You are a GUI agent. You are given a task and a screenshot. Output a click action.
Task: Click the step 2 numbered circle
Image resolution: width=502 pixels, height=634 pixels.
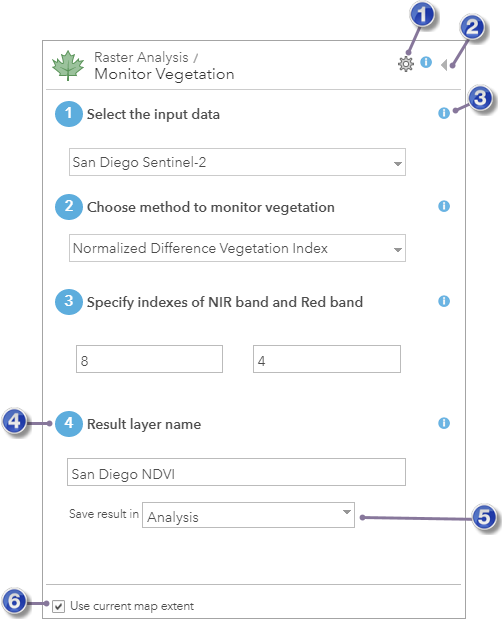point(69,207)
